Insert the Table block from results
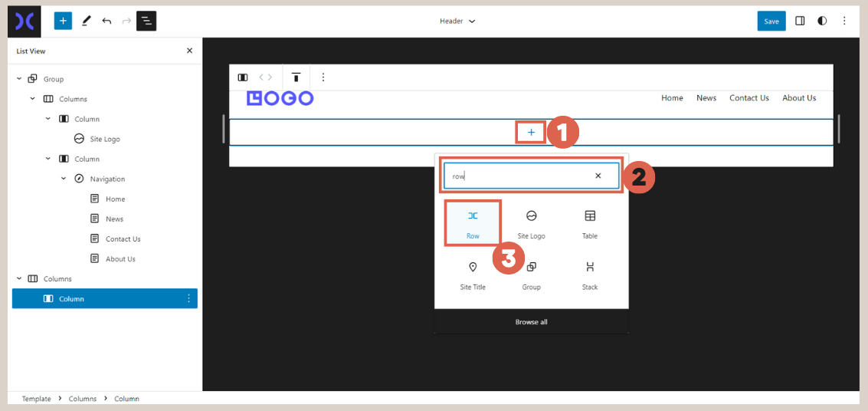Screen dimensions: 868x411 click(589, 223)
